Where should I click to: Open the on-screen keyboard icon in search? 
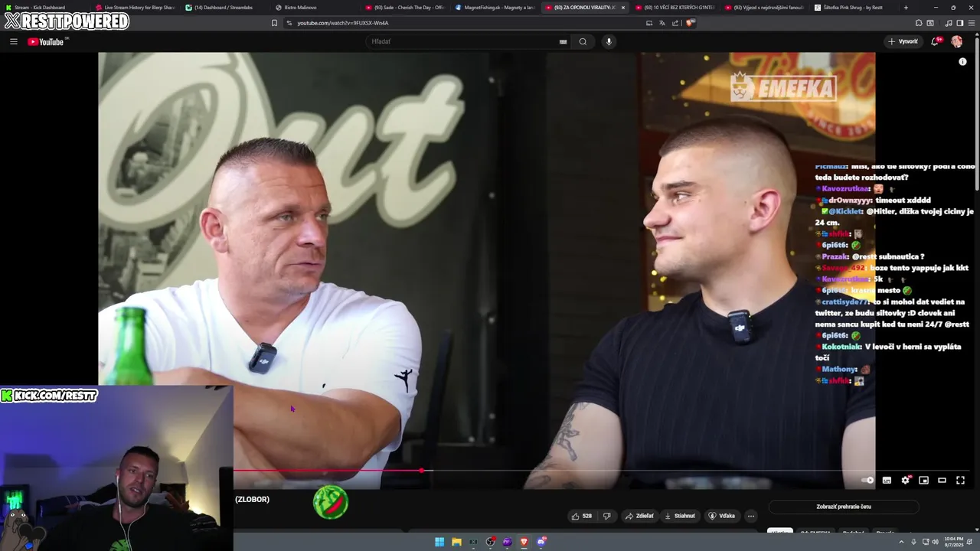pyautogui.click(x=563, y=41)
